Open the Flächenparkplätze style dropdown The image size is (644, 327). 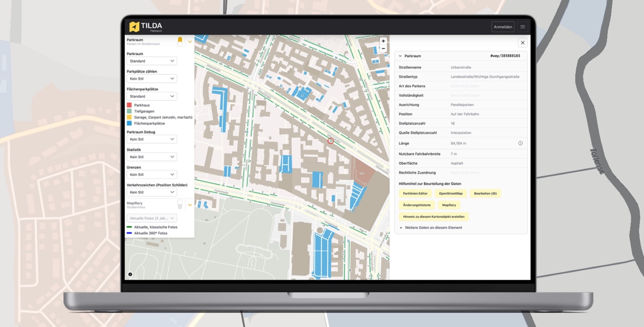click(x=151, y=96)
